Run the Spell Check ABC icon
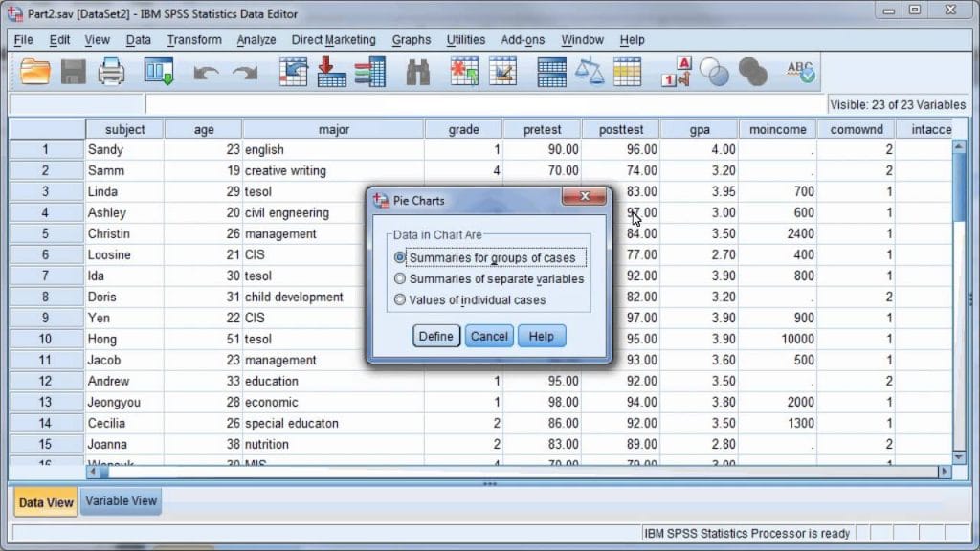 (x=801, y=70)
